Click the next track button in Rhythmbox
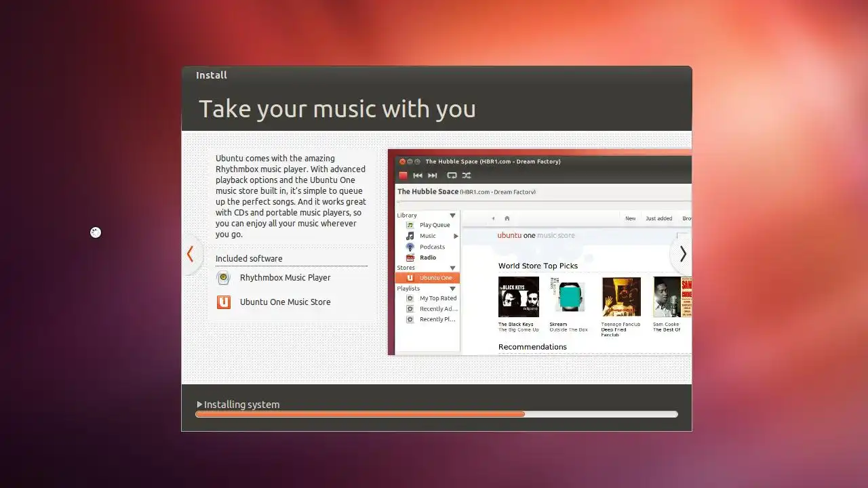This screenshot has width=868, height=488. 433,176
